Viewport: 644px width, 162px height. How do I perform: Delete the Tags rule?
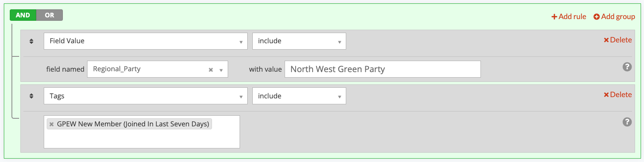pyautogui.click(x=618, y=95)
